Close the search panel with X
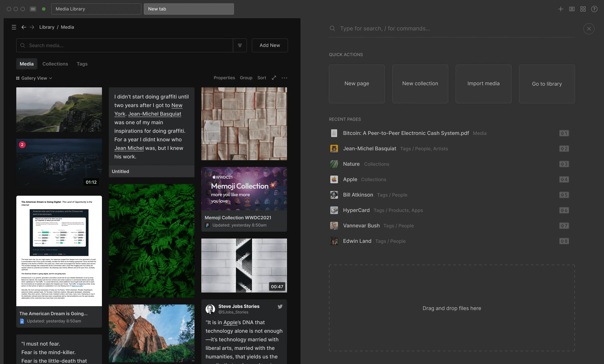Image resolution: width=604 pixels, height=364 pixels. pos(589,29)
